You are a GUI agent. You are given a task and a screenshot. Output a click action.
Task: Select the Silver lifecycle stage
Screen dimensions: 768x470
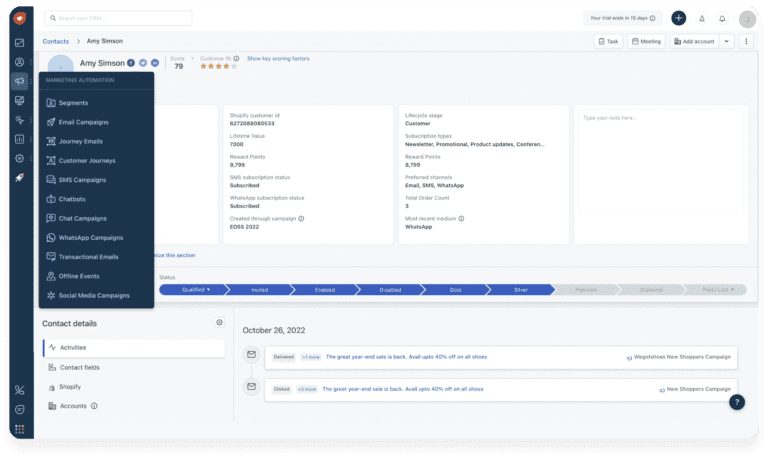[520, 289]
